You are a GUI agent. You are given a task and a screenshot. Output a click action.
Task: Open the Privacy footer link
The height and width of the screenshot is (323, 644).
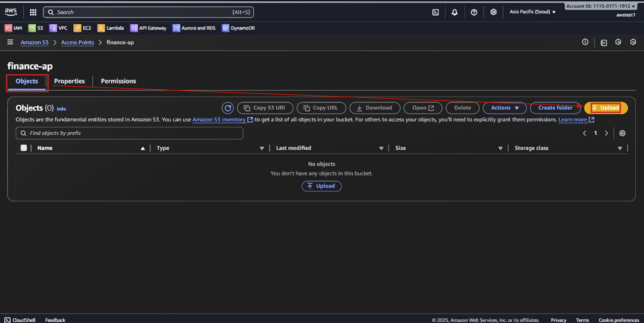coord(558,320)
